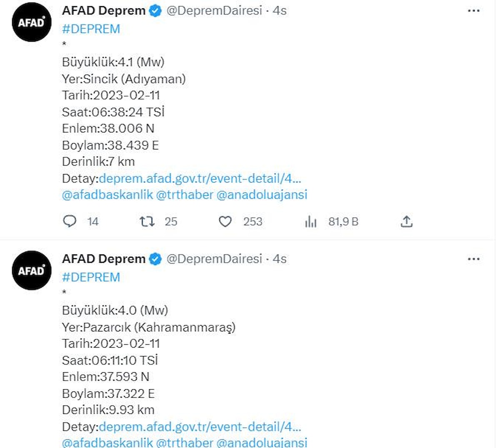Open more options for the first tweet
The height and width of the screenshot is (448, 500).
(474, 11)
